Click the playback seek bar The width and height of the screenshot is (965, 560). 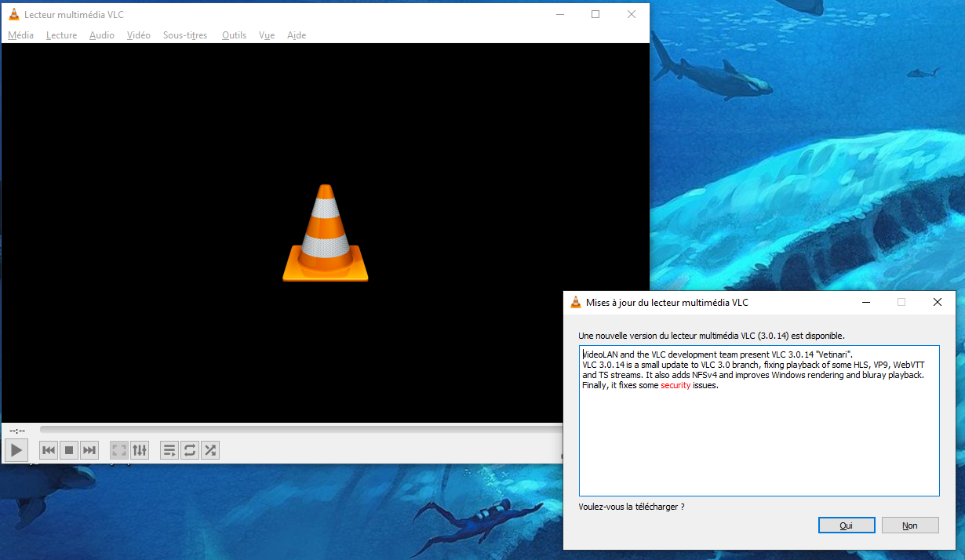point(298,430)
